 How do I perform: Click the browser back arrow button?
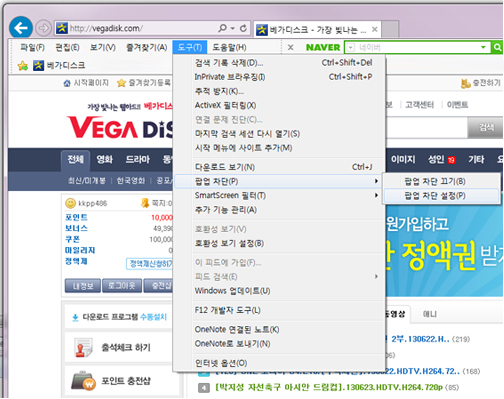pyautogui.click(x=21, y=28)
